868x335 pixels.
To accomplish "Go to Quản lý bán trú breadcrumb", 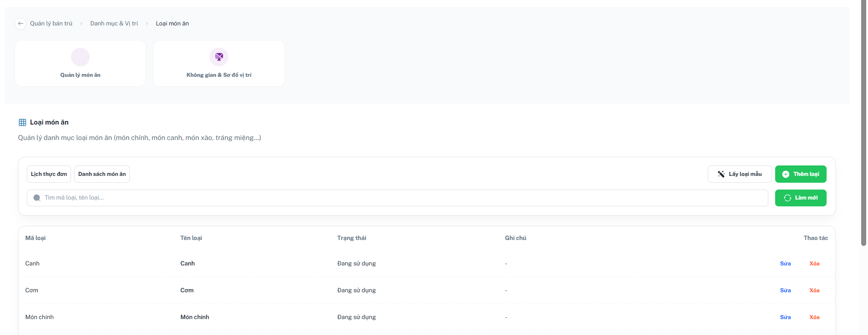I will click(51, 24).
